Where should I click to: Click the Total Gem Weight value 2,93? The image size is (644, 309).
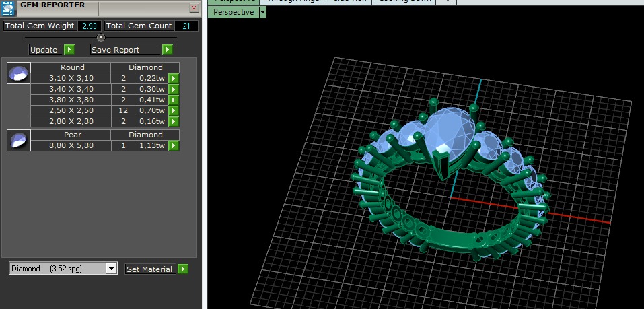tap(89, 26)
